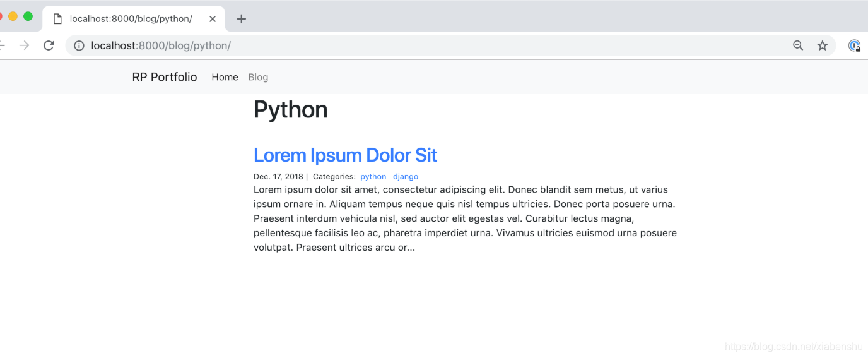Maximize the window with green button
The image size is (868, 358).
(28, 16)
